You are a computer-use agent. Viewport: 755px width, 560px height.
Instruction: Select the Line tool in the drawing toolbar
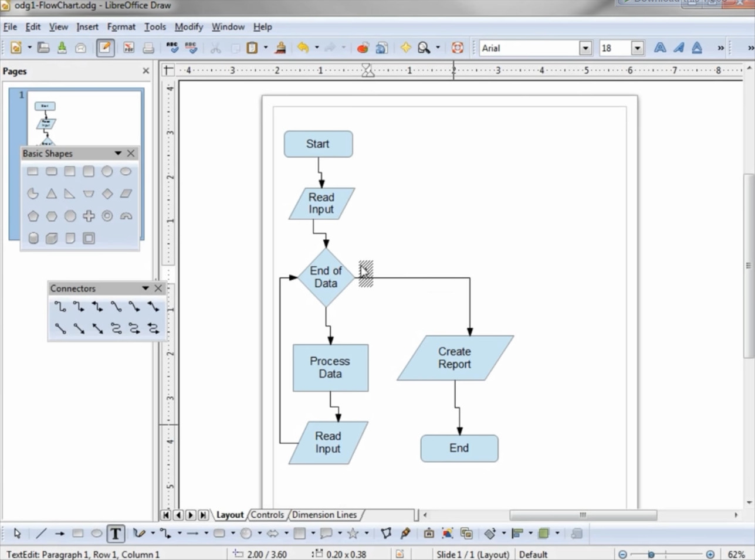[x=40, y=534]
